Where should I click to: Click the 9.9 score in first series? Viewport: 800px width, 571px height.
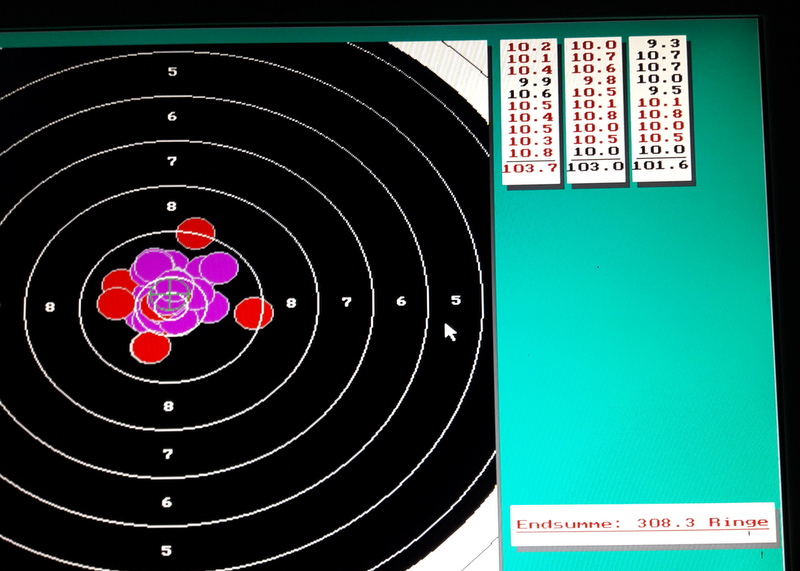(x=530, y=82)
